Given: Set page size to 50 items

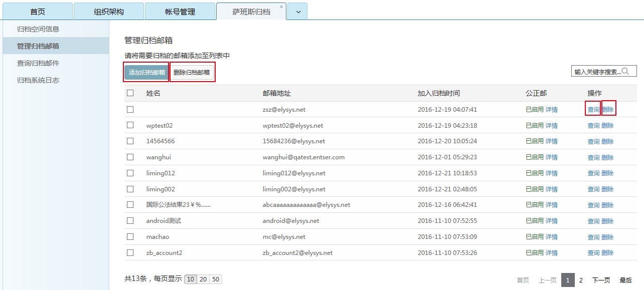Looking at the screenshot, I should click(x=216, y=279).
